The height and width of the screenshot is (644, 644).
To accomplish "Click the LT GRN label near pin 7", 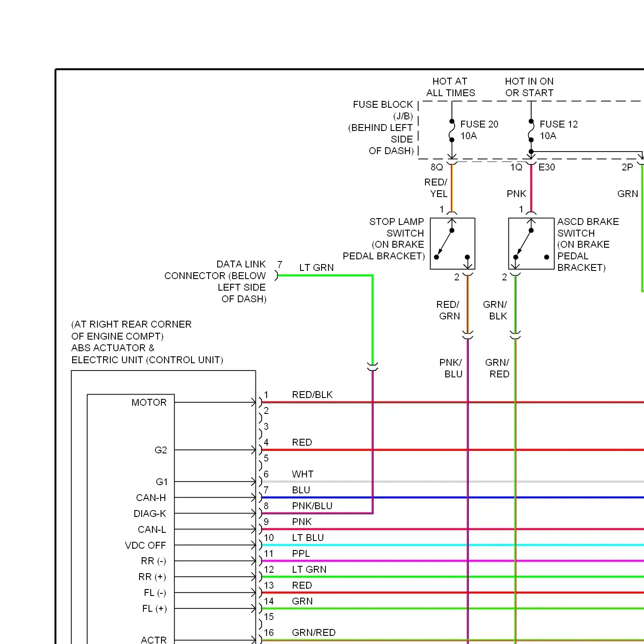I will pos(316,267).
